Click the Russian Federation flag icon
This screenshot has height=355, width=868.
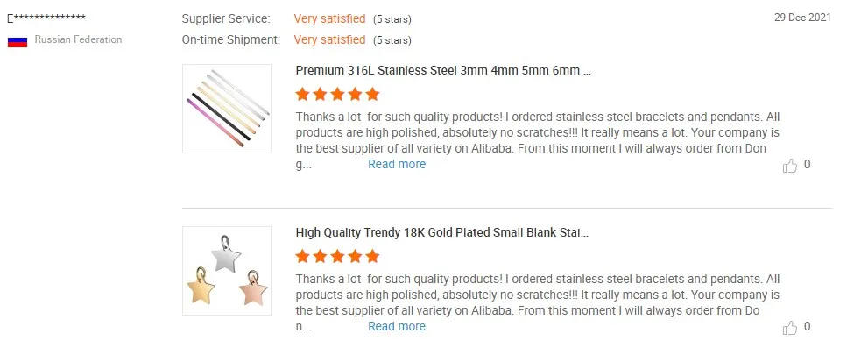click(x=18, y=40)
